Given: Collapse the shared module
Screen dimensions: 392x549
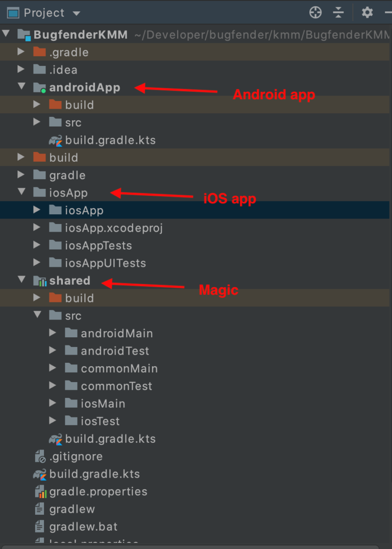Looking at the screenshot, I should [x=21, y=281].
